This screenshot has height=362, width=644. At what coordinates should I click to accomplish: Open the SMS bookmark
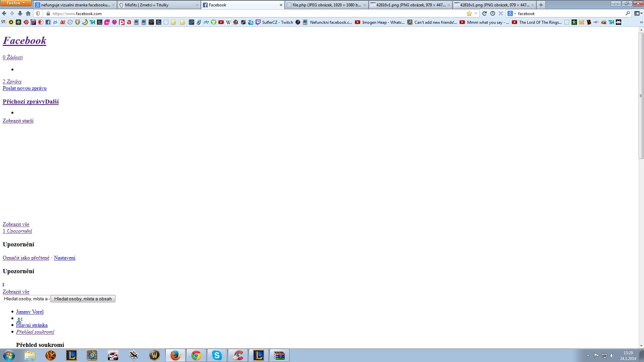pos(4,22)
